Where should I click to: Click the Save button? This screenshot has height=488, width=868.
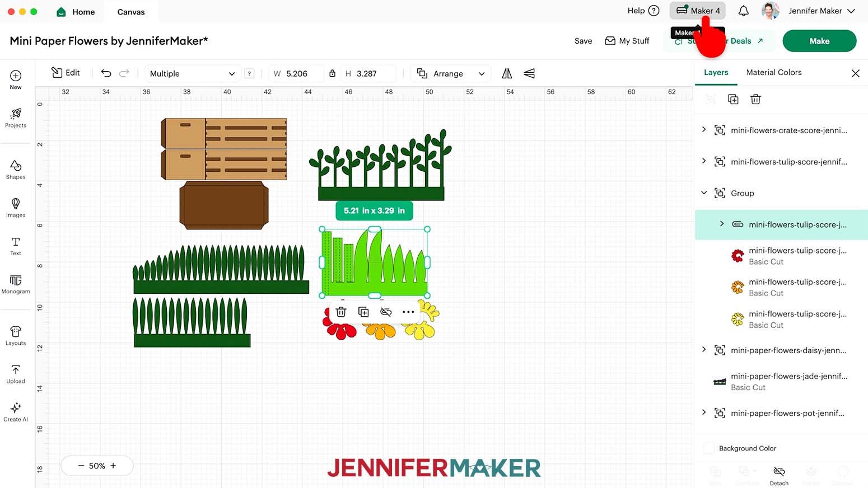583,41
